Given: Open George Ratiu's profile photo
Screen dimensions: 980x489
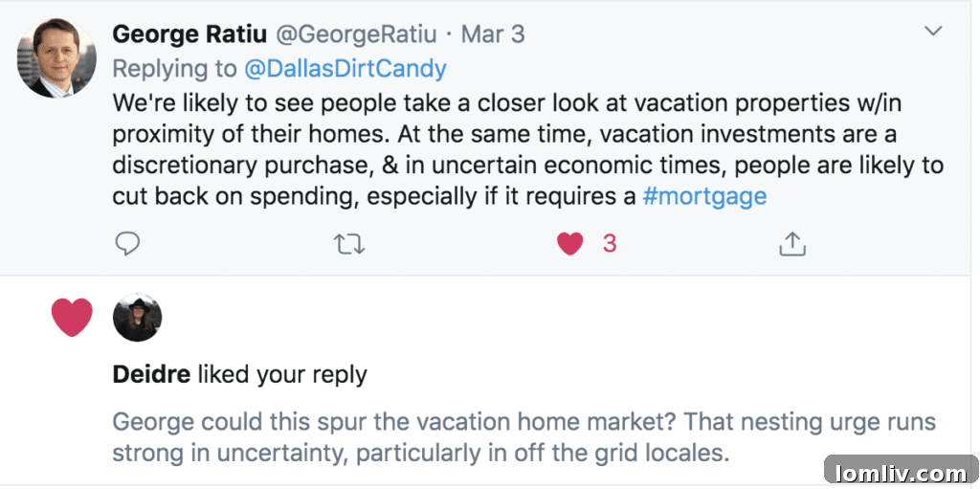Looking at the screenshot, I should [x=56, y=58].
